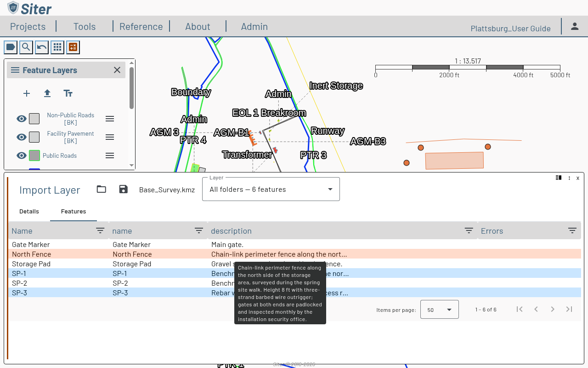Add a new feature layer with plus icon

point(27,93)
